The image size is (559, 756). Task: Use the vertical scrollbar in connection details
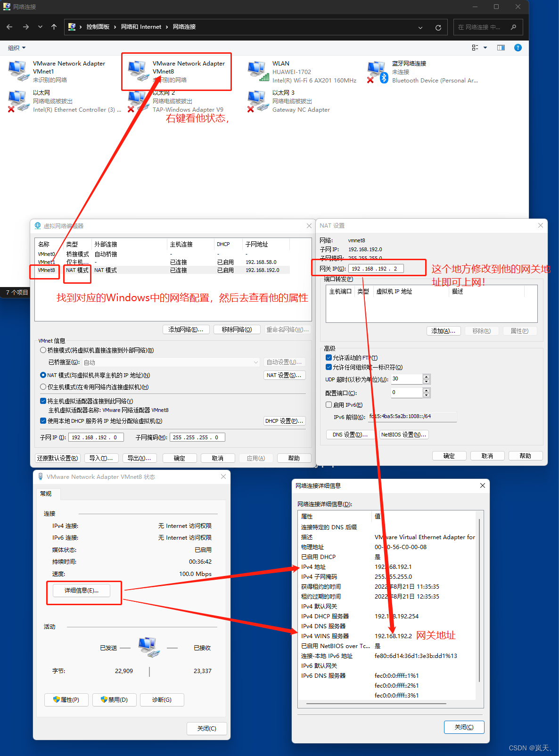[479, 600]
